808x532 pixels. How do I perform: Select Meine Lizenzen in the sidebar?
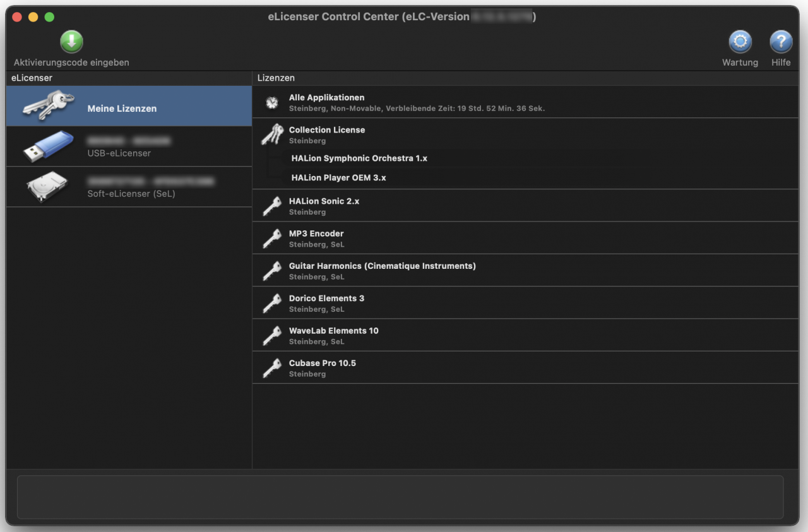click(129, 106)
